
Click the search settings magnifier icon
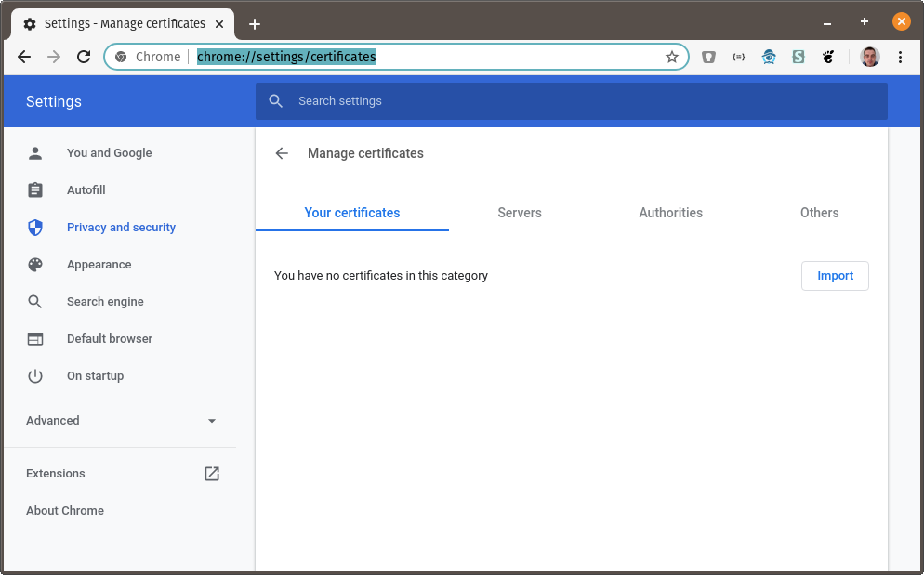(275, 100)
